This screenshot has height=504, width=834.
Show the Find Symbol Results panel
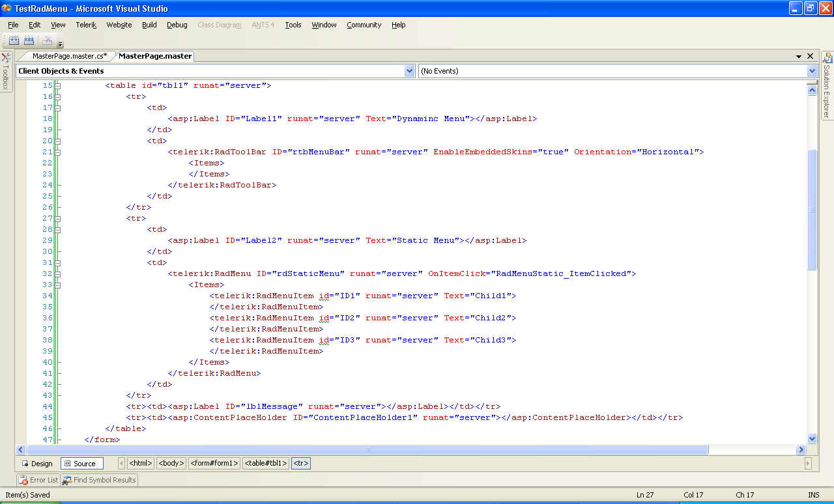point(99,480)
